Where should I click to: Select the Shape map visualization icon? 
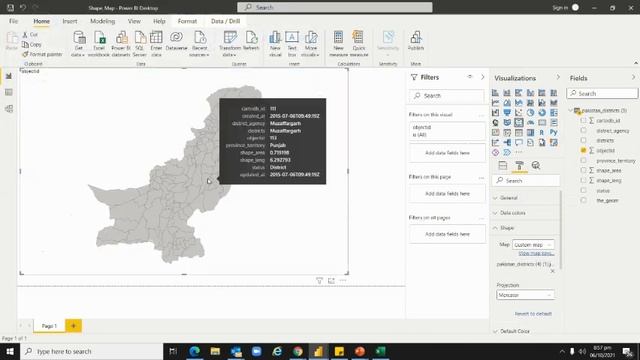coord(518,122)
